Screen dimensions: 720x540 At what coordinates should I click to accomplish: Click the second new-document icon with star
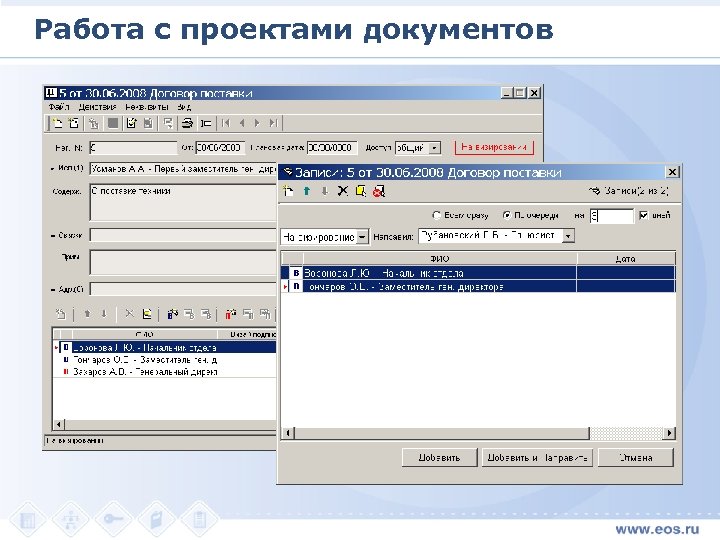click(74, 123)
